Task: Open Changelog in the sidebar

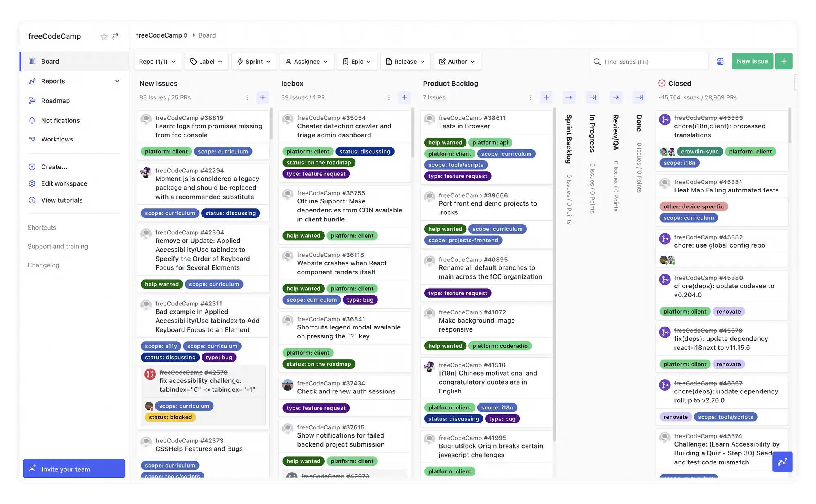Action: [x=43, y=265]
